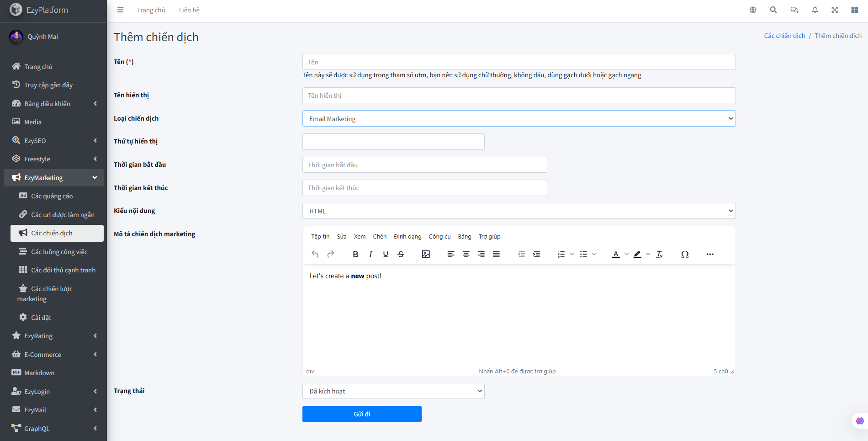Toggle strikethrough formatting
The image size is (868, 441).
pyautogui.click(x=401, y=254)
